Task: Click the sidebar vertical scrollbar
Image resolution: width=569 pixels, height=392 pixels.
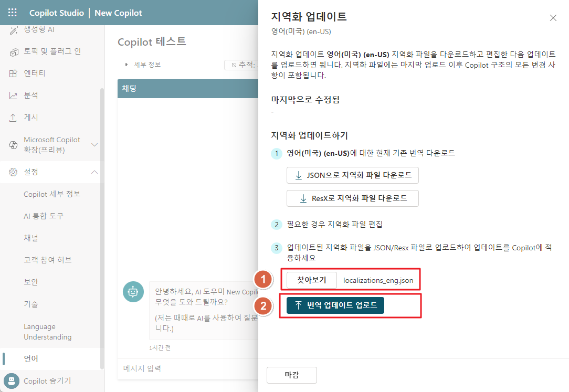Action: point(102,228)
